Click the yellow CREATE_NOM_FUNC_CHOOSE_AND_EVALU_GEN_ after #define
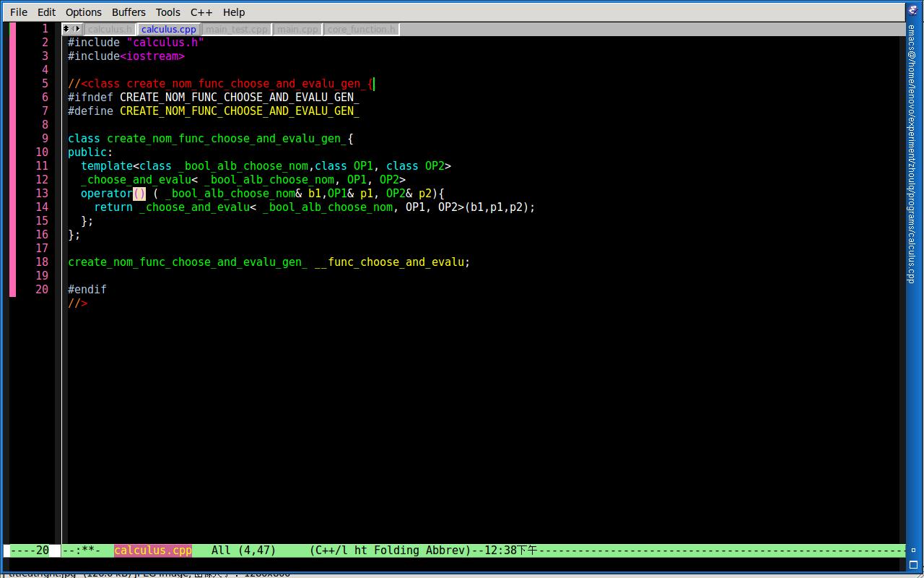The width and height of the screenshot is (924, 578). tap(240, 111)
